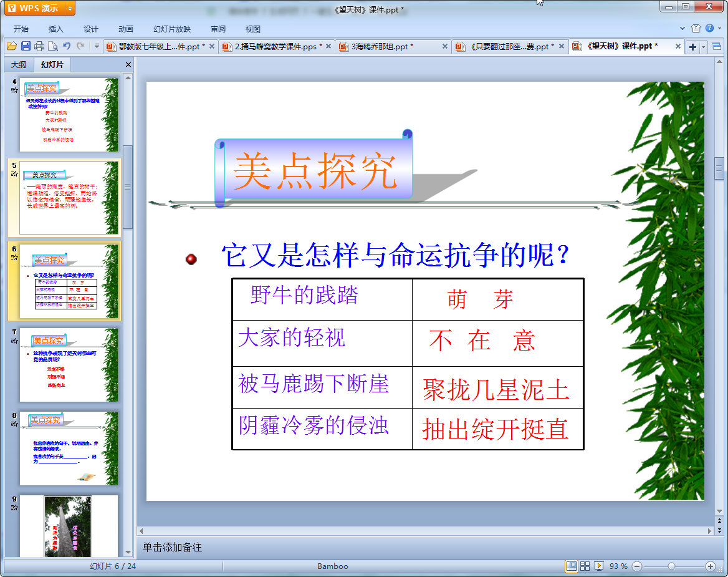
Task: Expand the dropdown arrow beside WPS 演示
Action: (x=70, y=8)
